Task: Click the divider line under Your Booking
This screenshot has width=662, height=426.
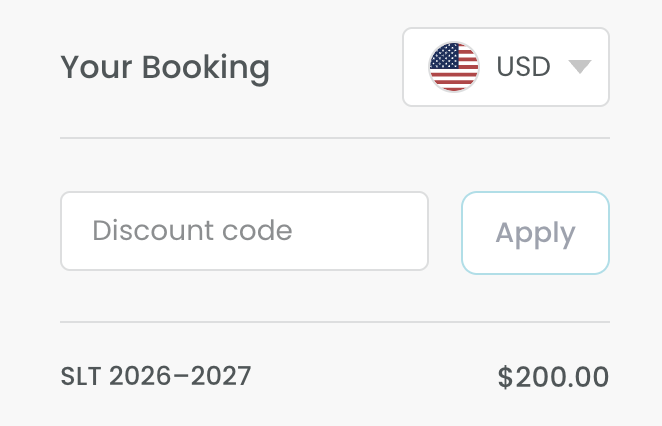Action: pyautogui.click(x=335, y=138)
